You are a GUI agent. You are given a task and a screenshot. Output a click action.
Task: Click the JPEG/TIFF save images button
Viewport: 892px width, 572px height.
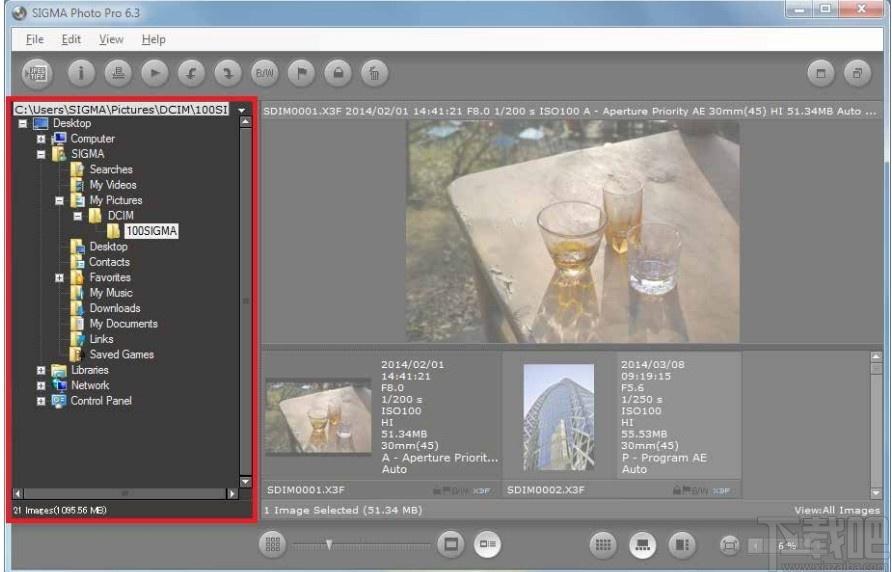pos(37,73)
